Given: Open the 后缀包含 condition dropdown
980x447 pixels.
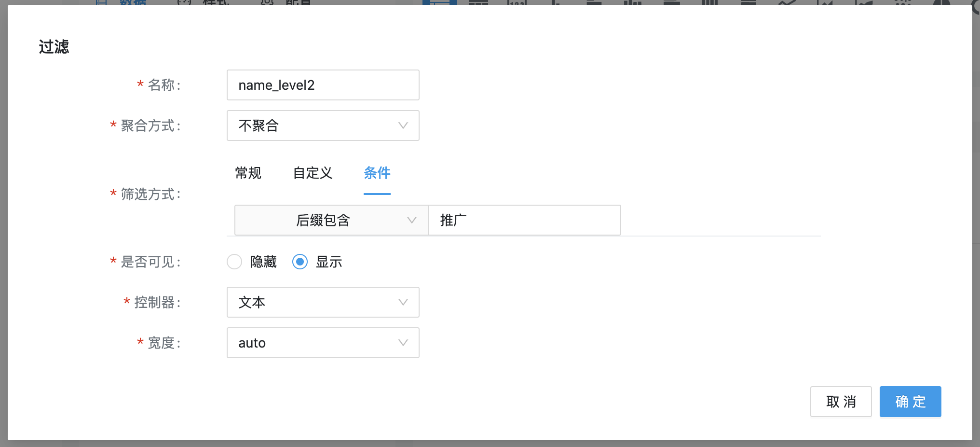Looking at the screenshot, I should [332, 220].
